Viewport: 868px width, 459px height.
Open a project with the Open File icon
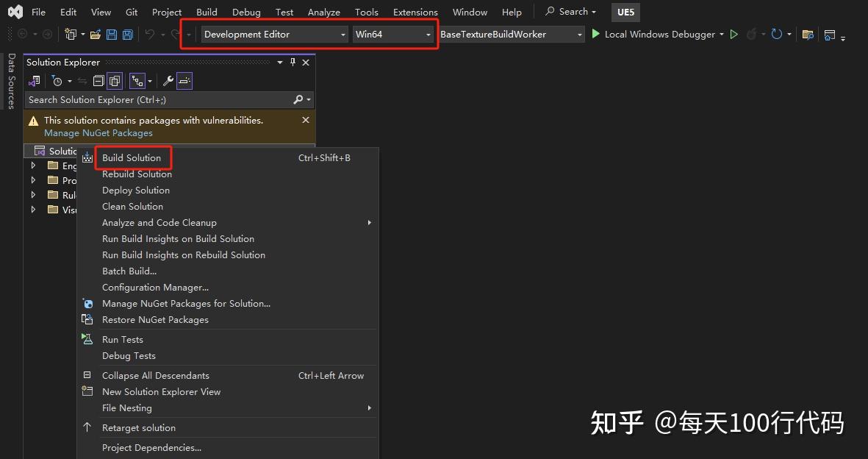(96, 34)
